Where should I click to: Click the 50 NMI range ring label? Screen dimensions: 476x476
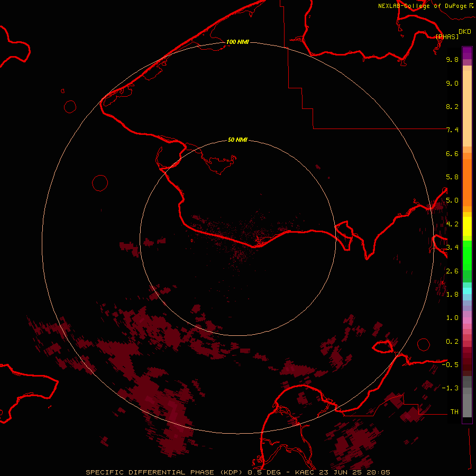[237, 140]
